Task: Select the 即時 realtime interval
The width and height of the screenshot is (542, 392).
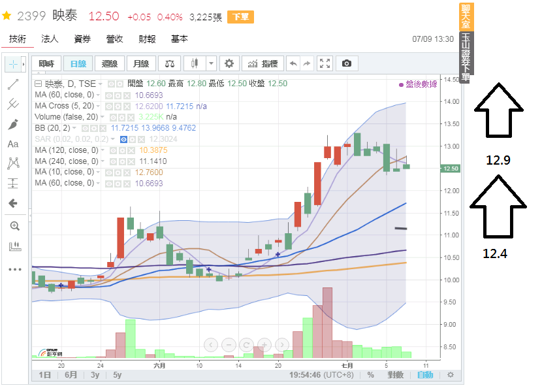Action: (46, 63)
